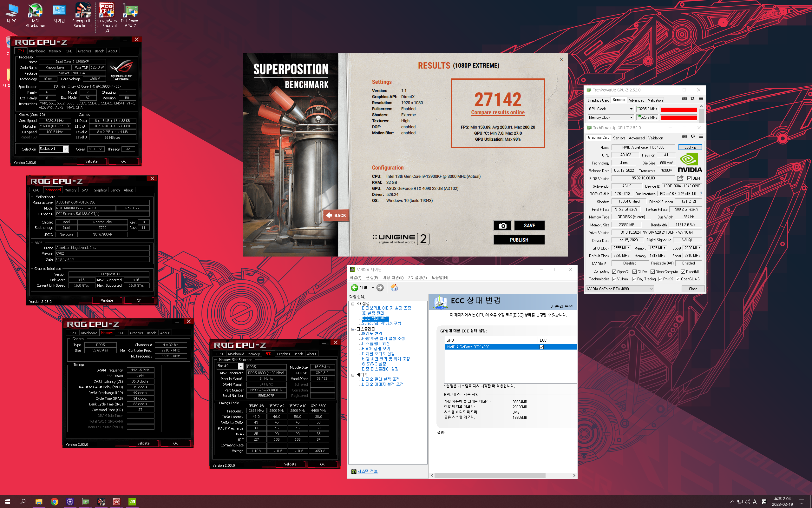Click PUBLISH button in Superposition results
Viewport: 812px width, 508px height.
519,240
